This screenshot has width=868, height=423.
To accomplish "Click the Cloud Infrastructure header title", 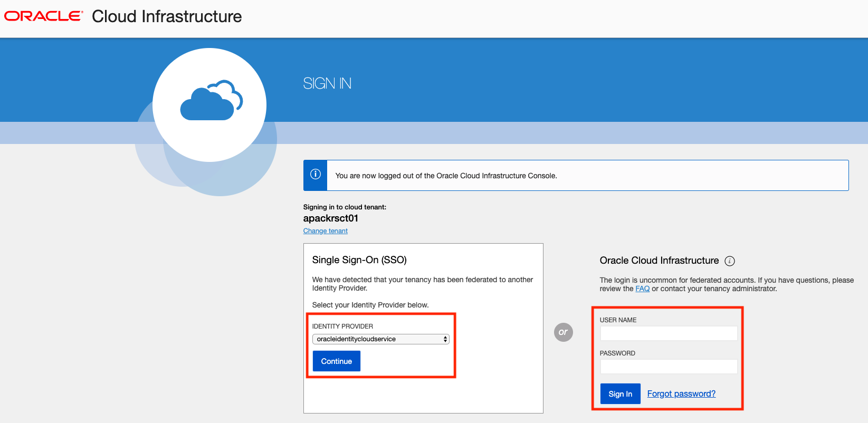I will pos(167,16).
